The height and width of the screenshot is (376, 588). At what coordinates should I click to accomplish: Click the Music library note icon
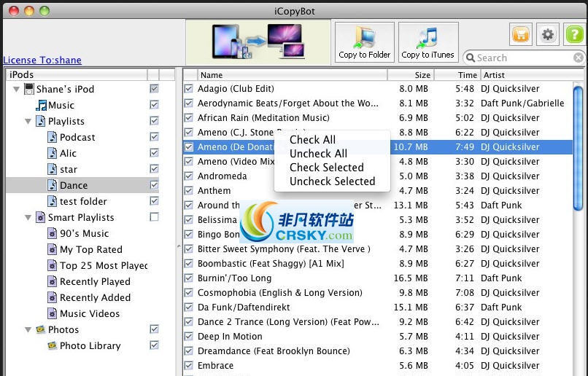[x=42, y=105]
